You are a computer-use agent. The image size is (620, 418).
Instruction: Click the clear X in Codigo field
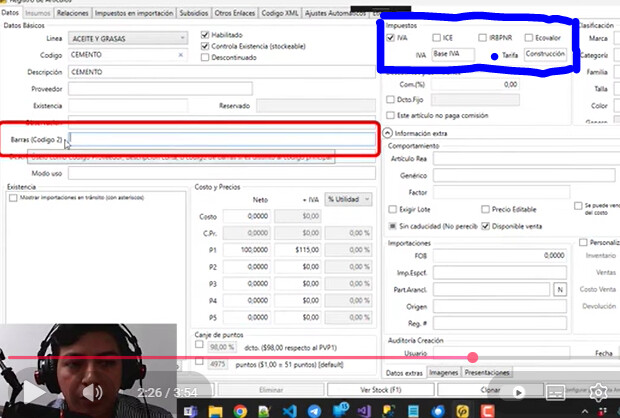pos(180,55)
